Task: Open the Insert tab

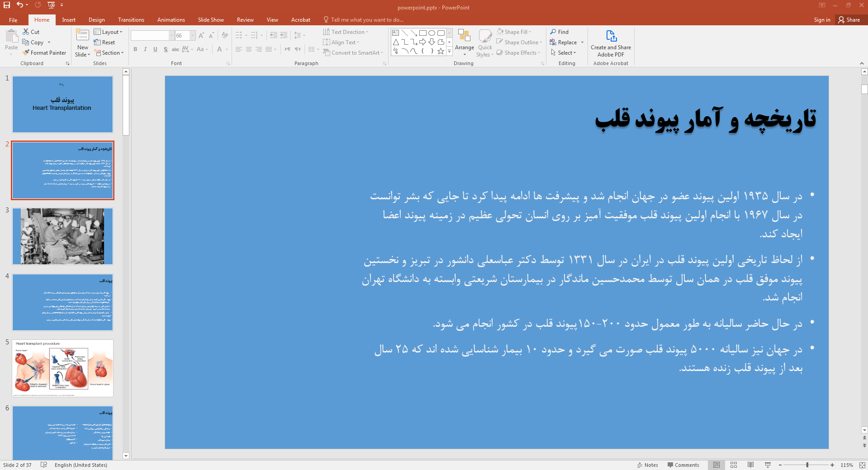Action: [69, 20]
